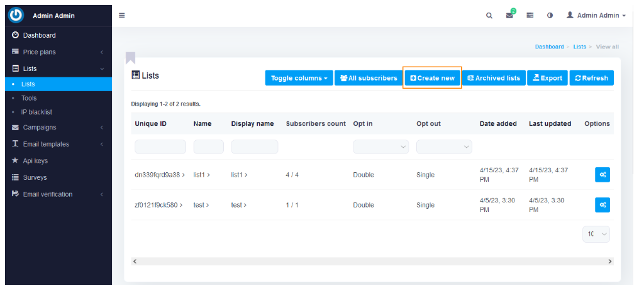Toggle the dark mode contrast icon
The image size is (644, 288).
coord(550,16)
